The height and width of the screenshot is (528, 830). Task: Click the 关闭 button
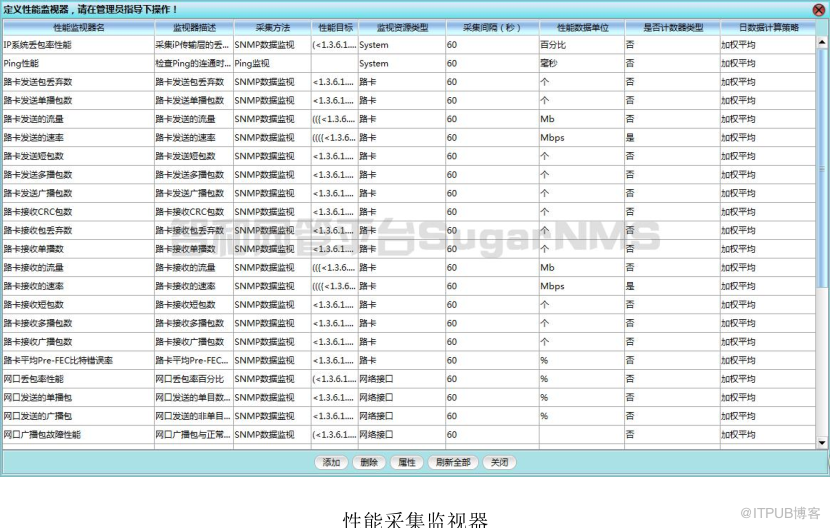pyautogui.click(x=499, y=462)
